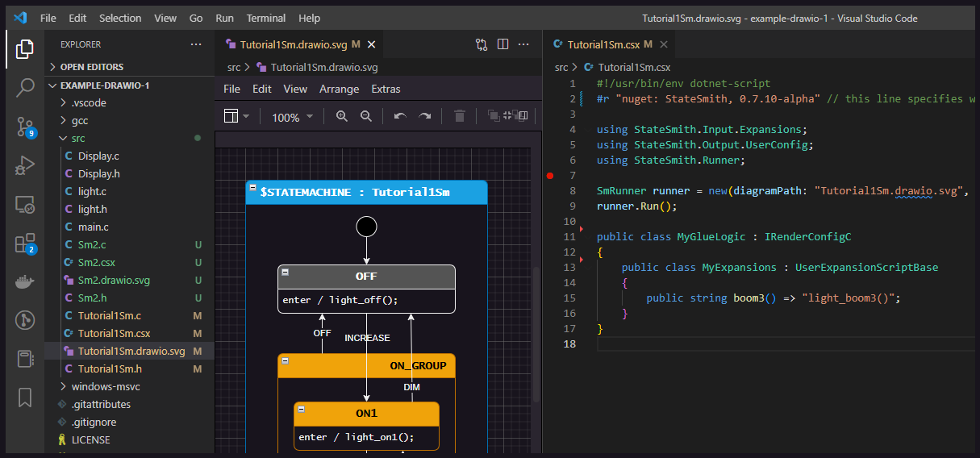Open the drawio Arrange menu
The width and height of the screenshot is (980, 458).
coord(339,89)
